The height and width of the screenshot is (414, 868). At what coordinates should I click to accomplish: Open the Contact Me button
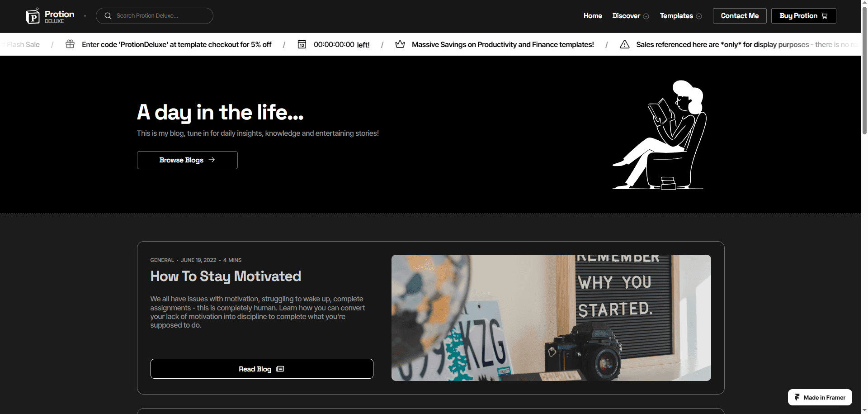pyautogui.click(x=740, y=16)
